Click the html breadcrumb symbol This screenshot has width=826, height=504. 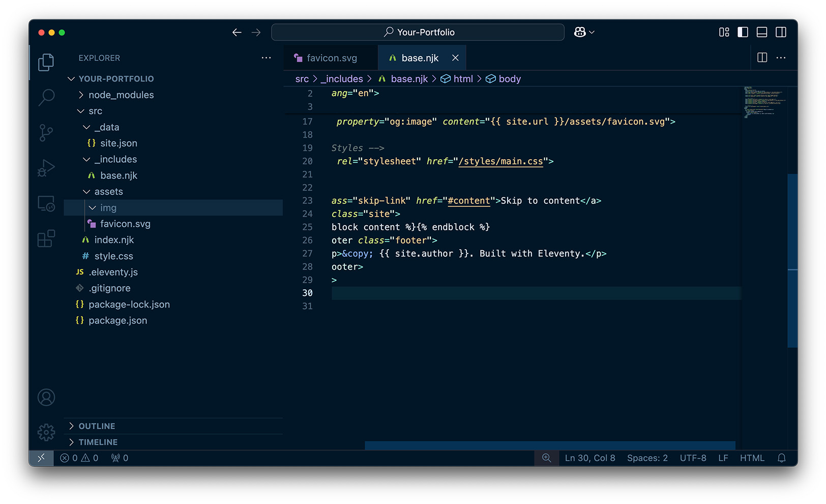457,79
